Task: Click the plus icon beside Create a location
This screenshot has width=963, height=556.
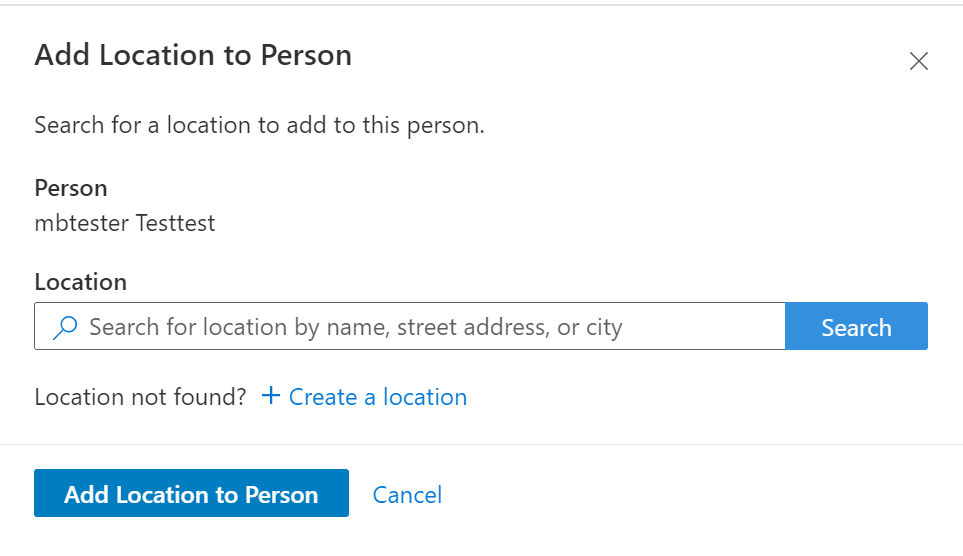Action: coord(271,395)
